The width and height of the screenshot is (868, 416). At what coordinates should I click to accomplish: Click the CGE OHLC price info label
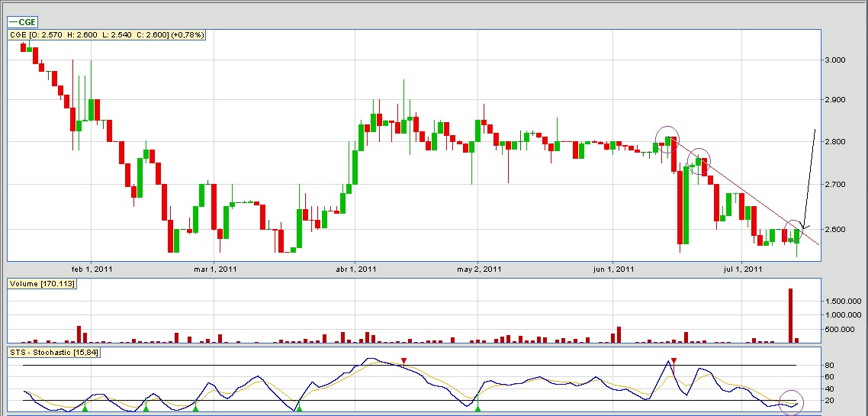(106, 35)
